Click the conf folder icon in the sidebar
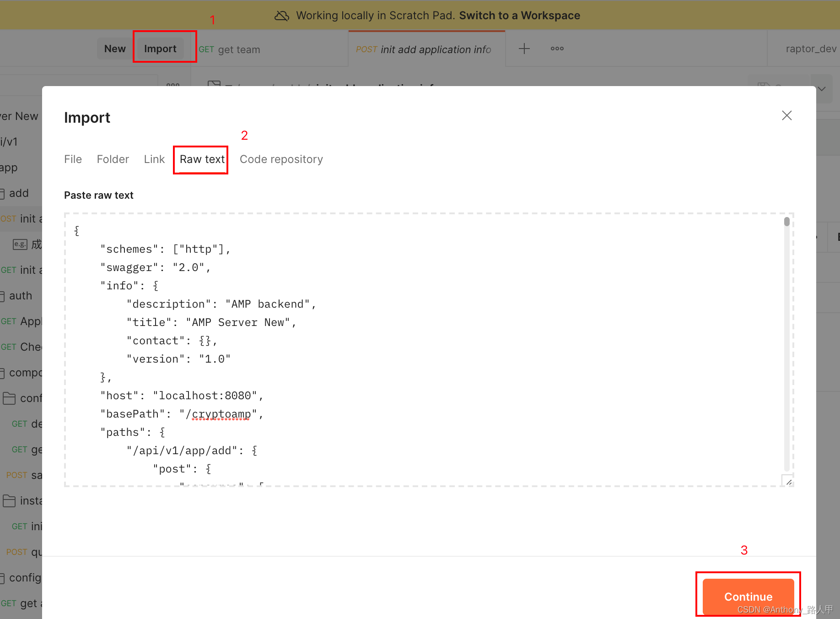 coord(10,398)
